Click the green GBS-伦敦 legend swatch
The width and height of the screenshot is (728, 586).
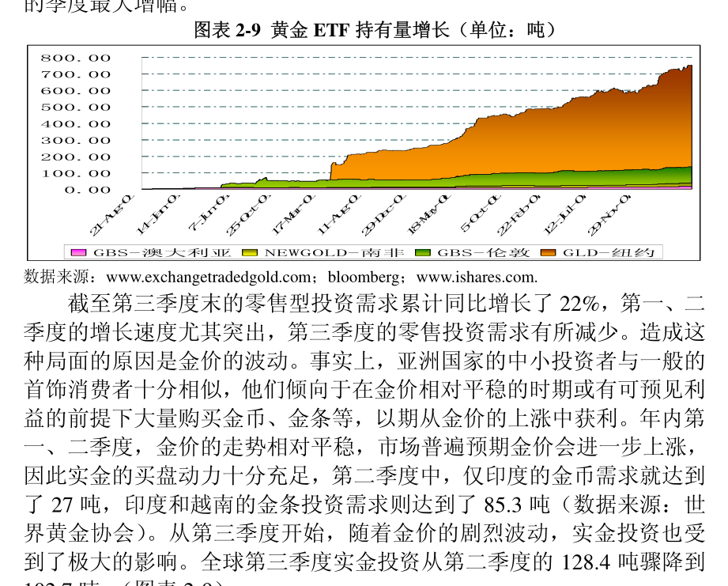click(423, 252)
